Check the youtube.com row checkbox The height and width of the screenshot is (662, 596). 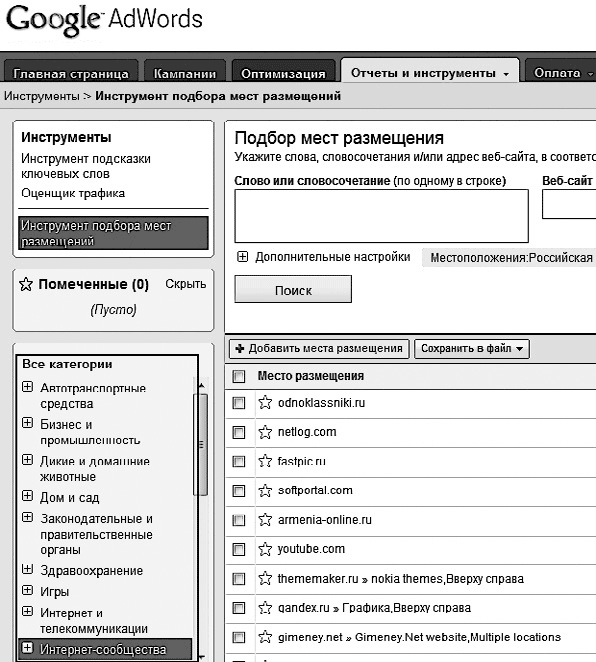coord(238,549)
